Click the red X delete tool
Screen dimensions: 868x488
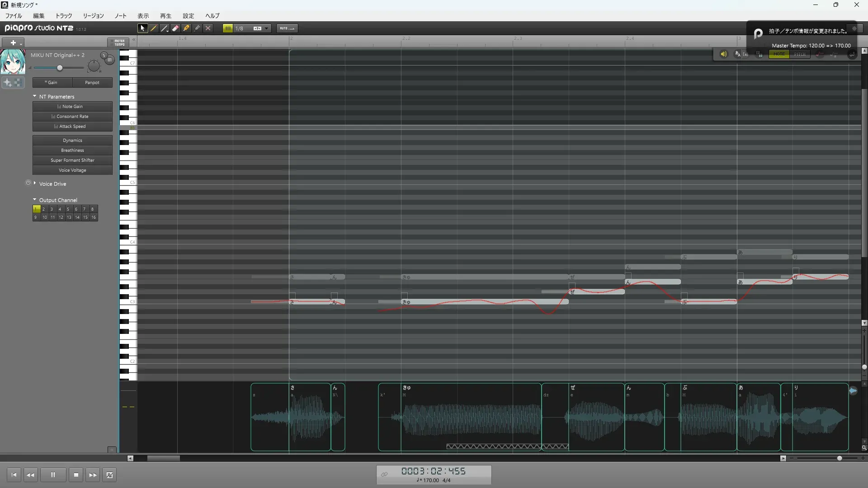pos(208,28)
